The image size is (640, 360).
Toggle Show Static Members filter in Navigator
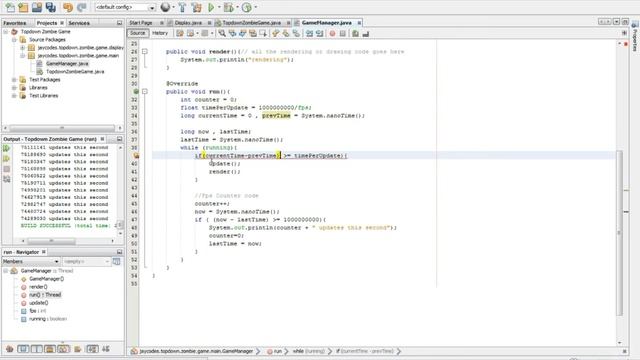click(x=36, y=349)
